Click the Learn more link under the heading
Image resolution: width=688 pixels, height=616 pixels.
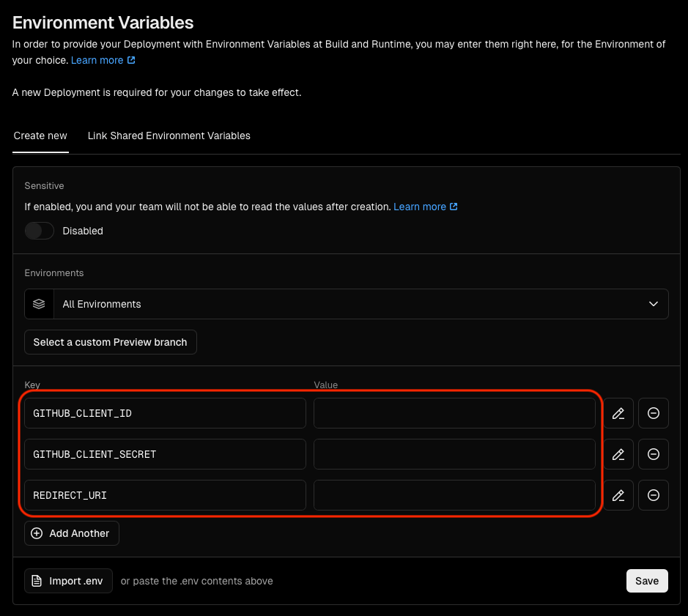(x=98, y=60)
